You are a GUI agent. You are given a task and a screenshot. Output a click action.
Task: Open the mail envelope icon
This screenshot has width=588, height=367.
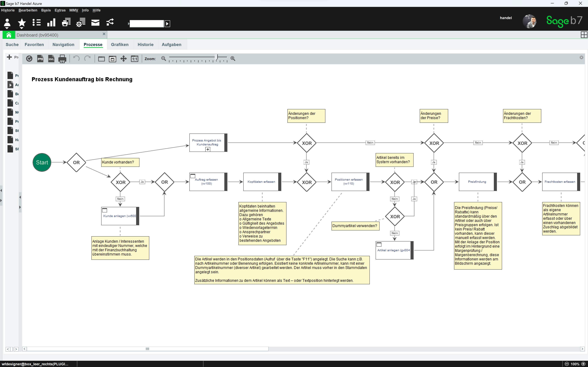(95, 23)
